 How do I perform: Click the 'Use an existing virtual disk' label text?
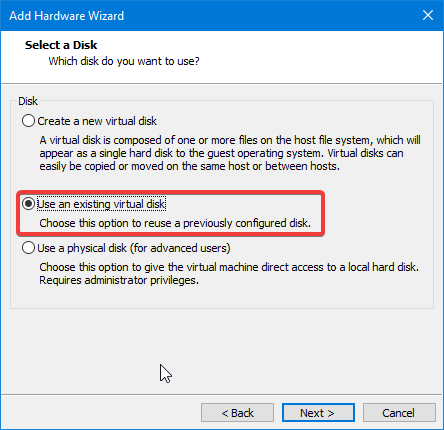click(x=101, y=204)
